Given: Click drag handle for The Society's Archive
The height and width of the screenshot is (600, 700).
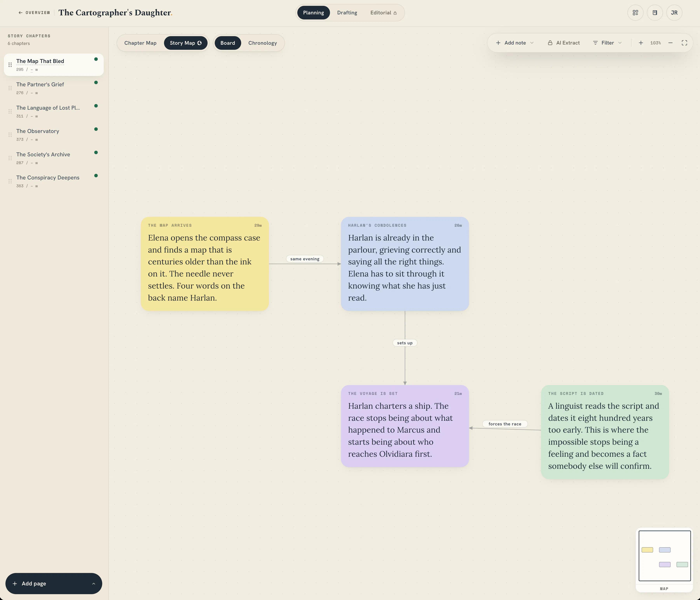Looking at the screenshot, I should click(x=10, y=158).
